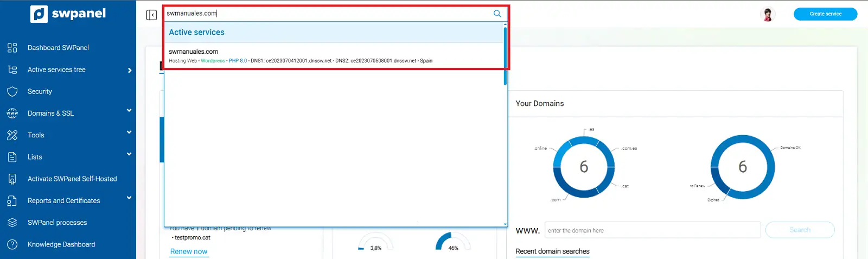Click the Wordpress label in result
Screen dimensions: 868x259
pyautogui.click(x=213, y=61)
